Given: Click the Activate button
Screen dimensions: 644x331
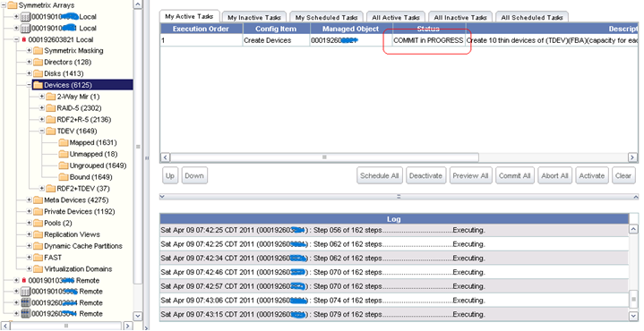Looking at the screenshot, I should (592, 175).
